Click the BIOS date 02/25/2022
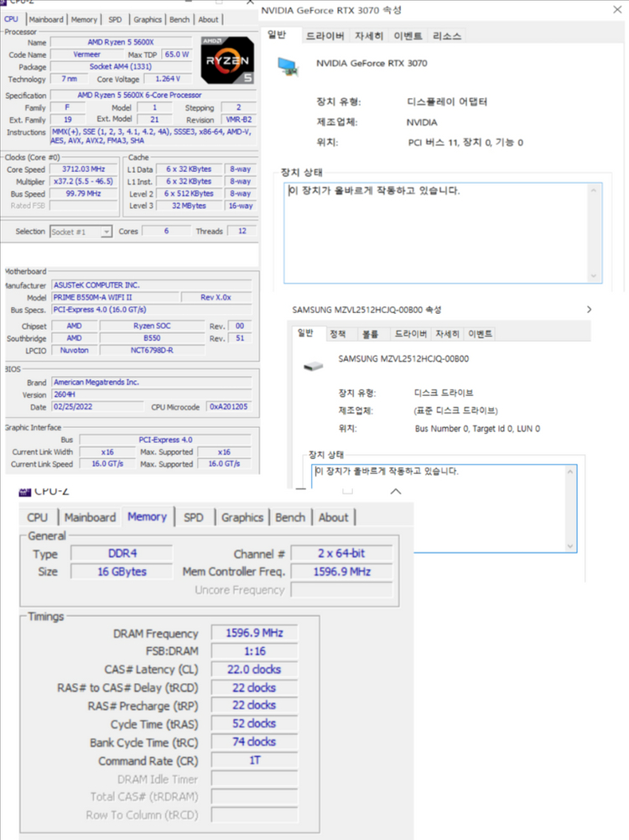 [x=97, y=407]
